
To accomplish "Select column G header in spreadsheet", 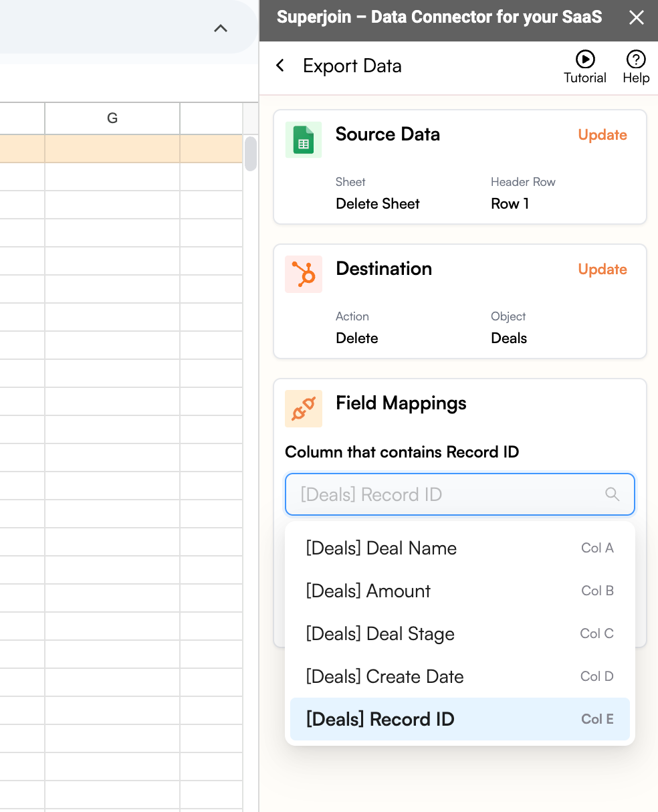I will pos(112,118).
